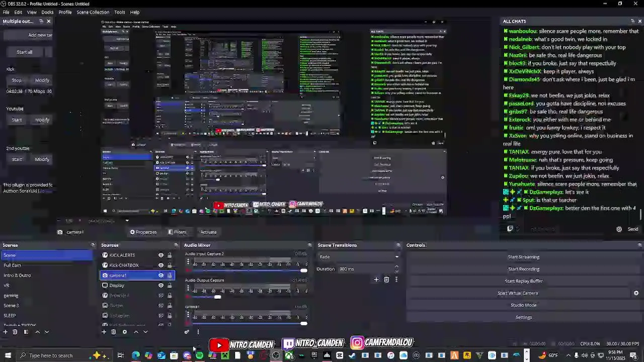Show the Twitter source
This screenshot has height=362, width=644.
pos(161,306)
